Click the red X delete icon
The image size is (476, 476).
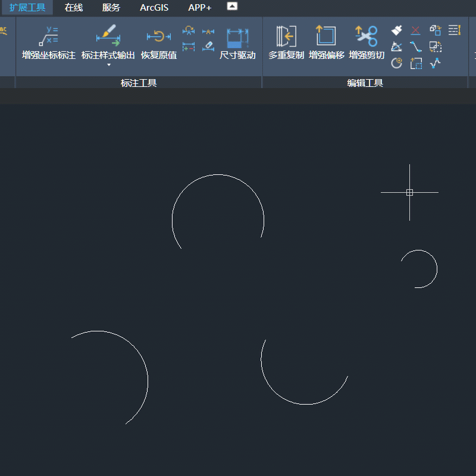416,30
